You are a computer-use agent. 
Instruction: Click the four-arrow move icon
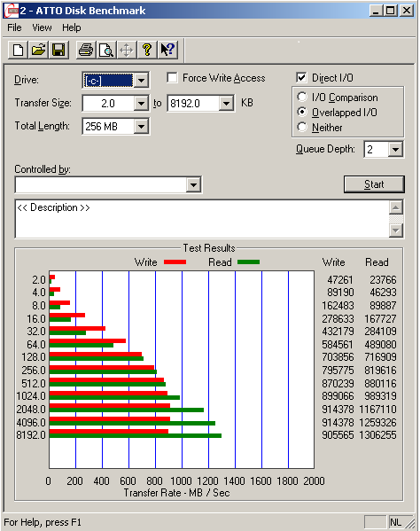pyautogui.click(x=126, y=51)
